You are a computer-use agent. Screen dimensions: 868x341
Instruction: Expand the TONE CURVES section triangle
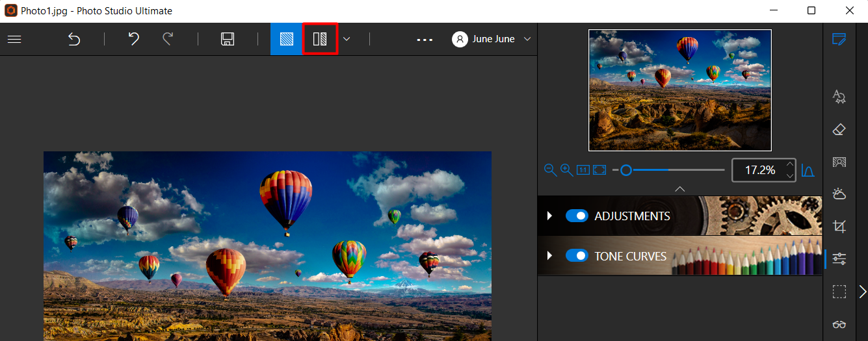point(549,256)
